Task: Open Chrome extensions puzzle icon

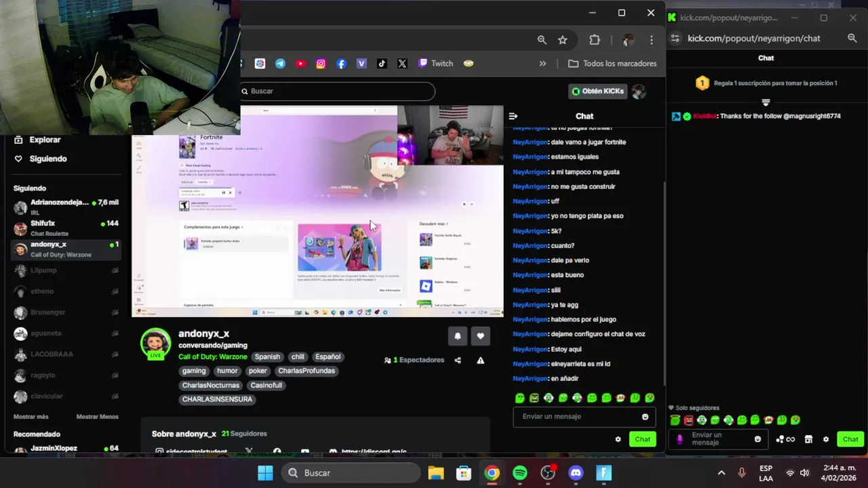Action: pyautogui.click(x=595, y=40)
